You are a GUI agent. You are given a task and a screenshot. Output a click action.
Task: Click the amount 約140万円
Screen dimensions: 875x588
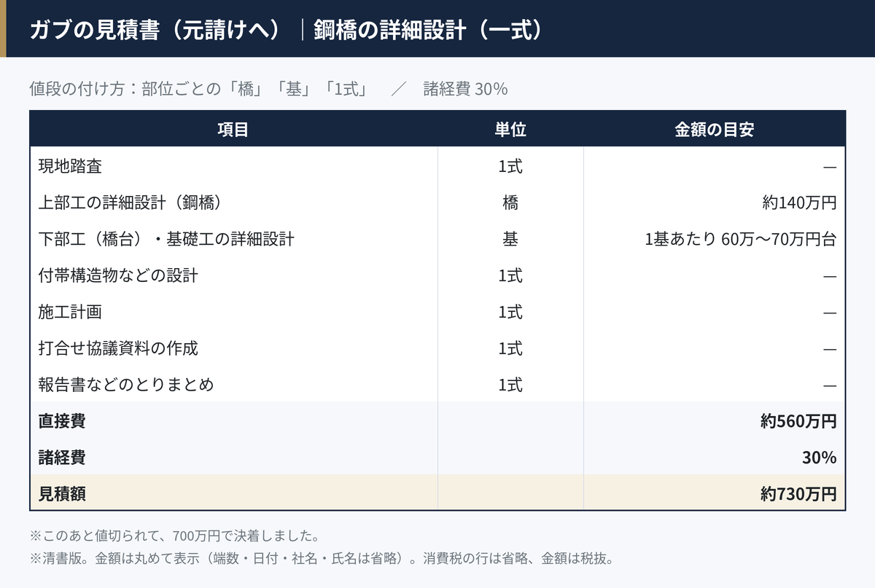point(799,203)
